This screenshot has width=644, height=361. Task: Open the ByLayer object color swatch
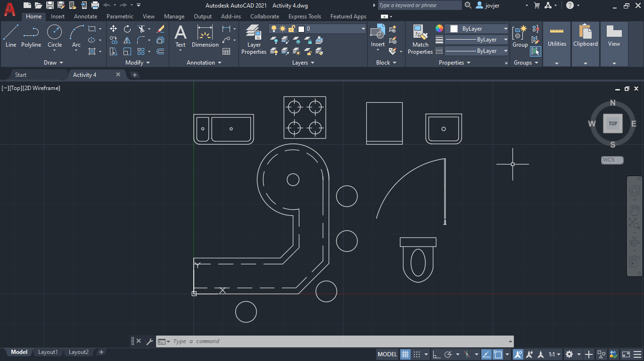(x=477, y=29)
